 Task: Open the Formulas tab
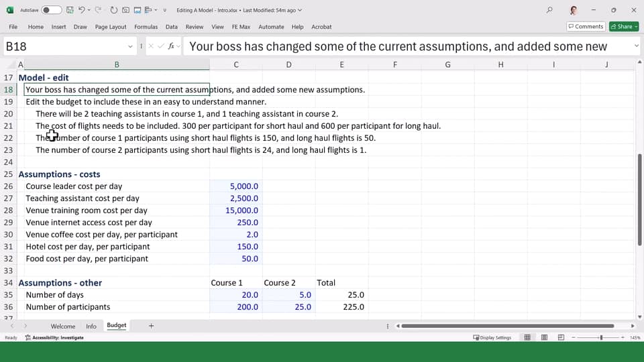146,27
